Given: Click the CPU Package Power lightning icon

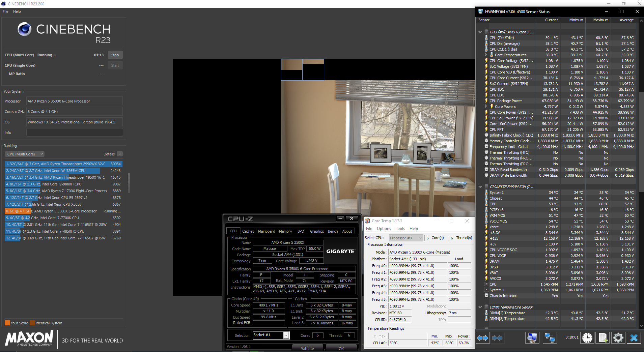Looking at the screenshot, I should [486, 101].
